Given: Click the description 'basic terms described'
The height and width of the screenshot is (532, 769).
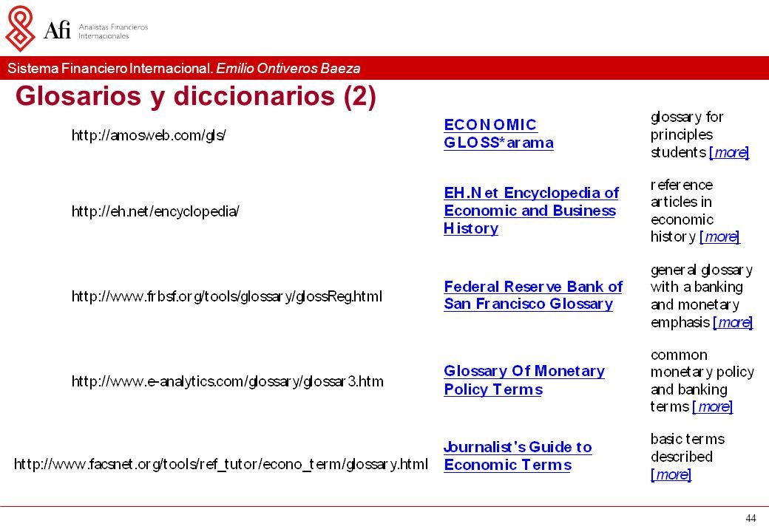Looking at the screenshot, I should pyautogui.click(x=688, y=448).
